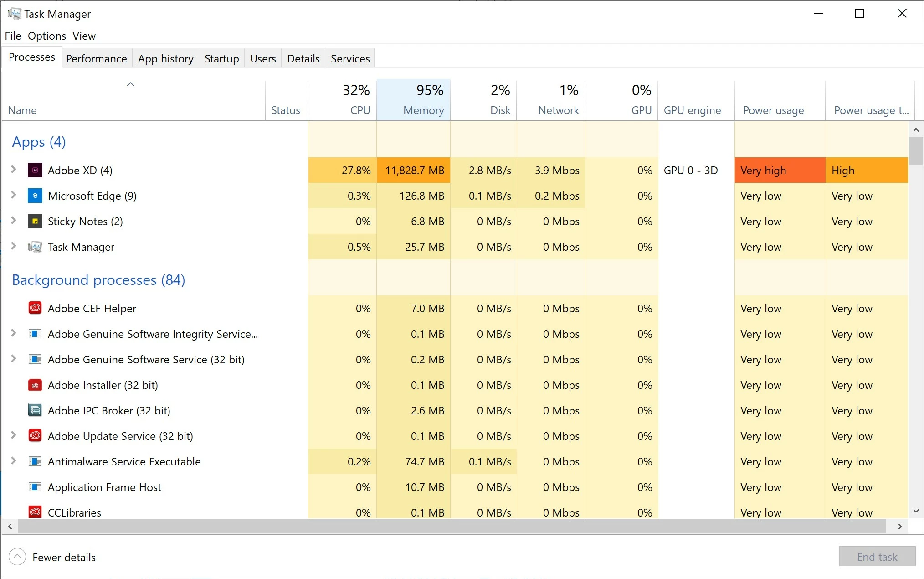Click the CCLibraries process icon
924x579 pixels.
tap(35, 512)
